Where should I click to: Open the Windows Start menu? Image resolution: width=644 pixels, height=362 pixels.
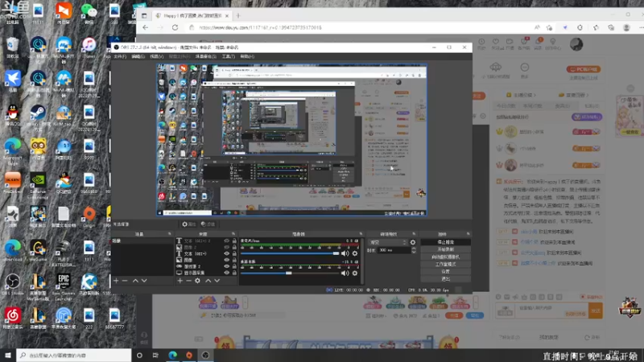8,356
